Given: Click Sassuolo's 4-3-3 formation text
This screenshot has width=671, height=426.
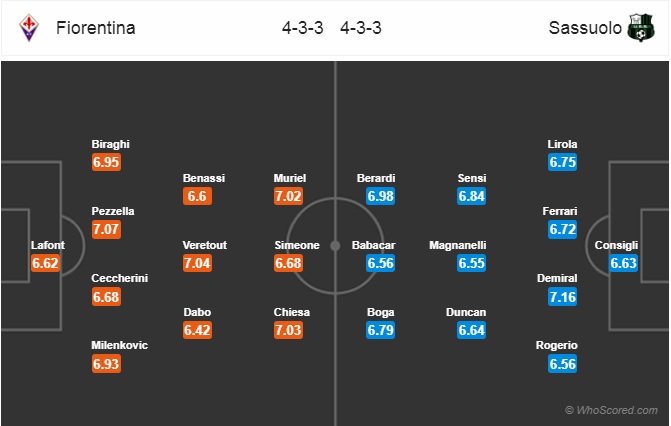Looking at the screenshot, I should [x=361, y=28].
